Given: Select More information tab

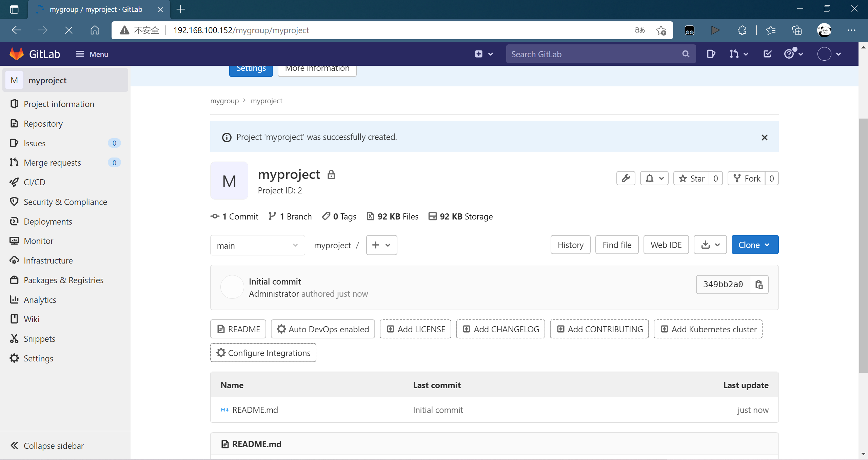Looking at the screenshot, I should click(x=317, y=68).
